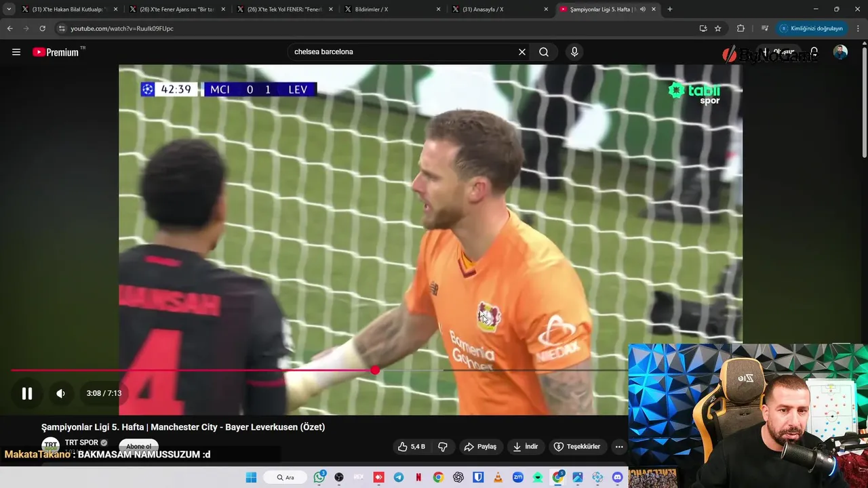Focus the YouTube search input field

[x=403, y=52]
